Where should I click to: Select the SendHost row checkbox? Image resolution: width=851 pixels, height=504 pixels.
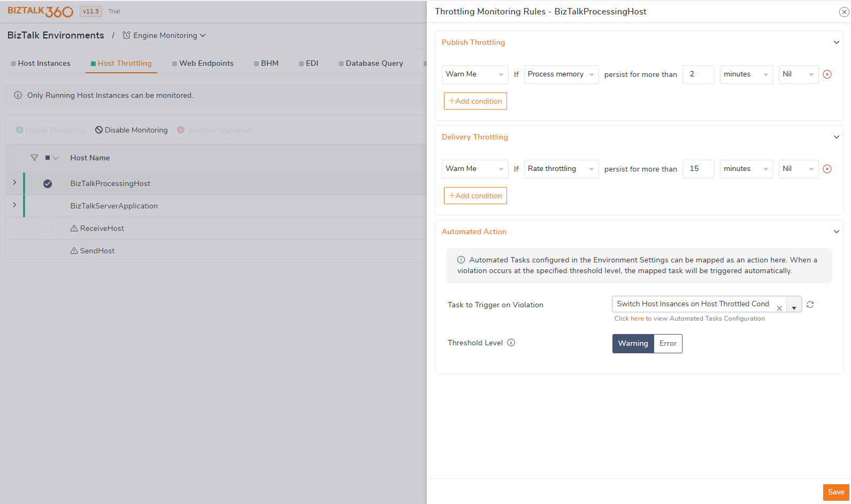(48, 251)
